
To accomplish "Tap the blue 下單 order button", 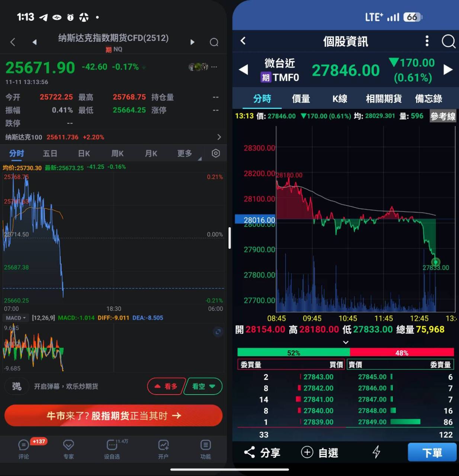I will click(x=432, y=452).
